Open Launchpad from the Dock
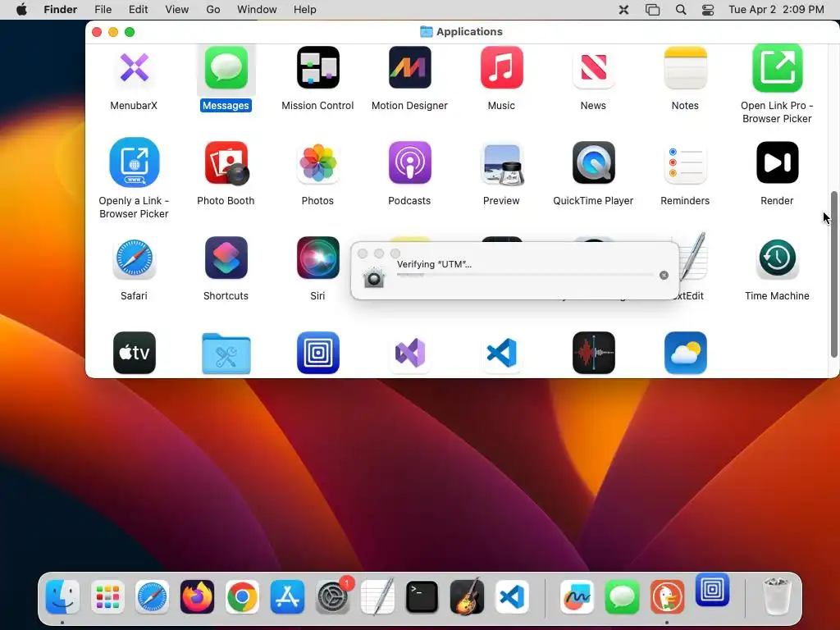This screenshot has height=630, width=840. click(107, 597)
